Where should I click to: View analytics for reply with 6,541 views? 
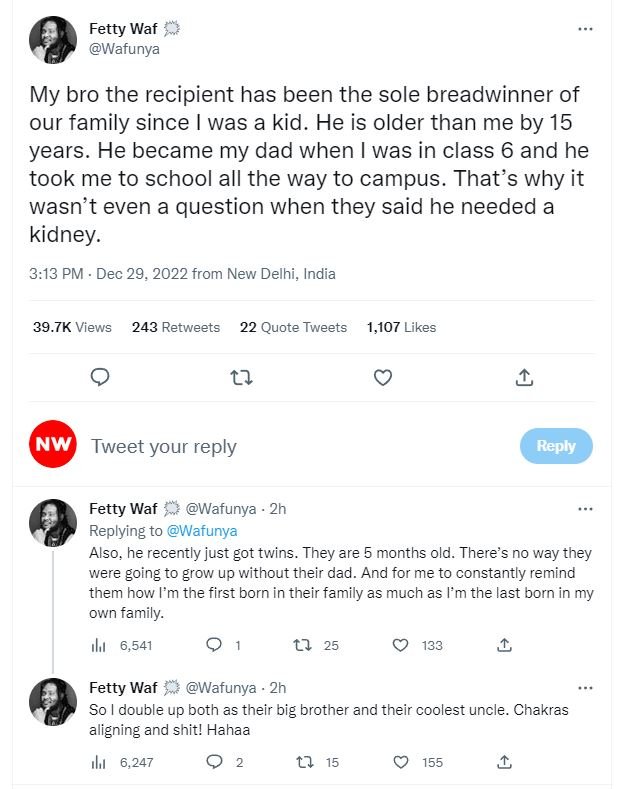[99, 645]
